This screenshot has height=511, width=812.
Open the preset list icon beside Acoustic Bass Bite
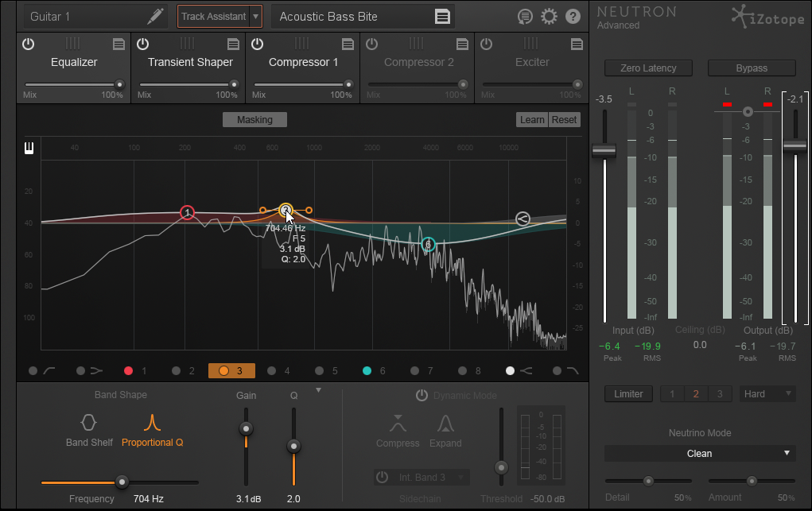coord(442,17)
